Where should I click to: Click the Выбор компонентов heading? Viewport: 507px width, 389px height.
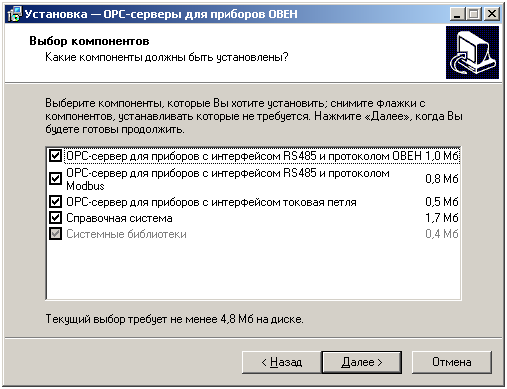[x=89, y=41]
